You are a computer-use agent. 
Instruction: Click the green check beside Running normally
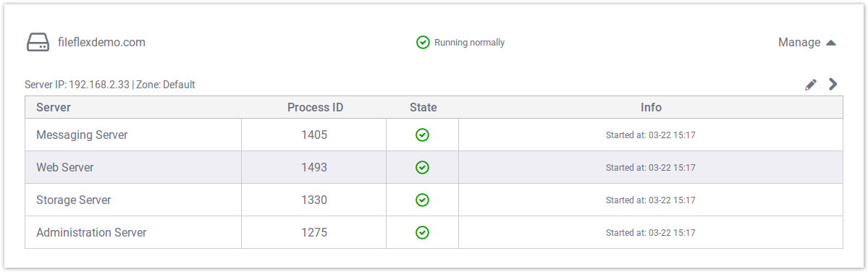pyautogui.click(x=423, y=42)
